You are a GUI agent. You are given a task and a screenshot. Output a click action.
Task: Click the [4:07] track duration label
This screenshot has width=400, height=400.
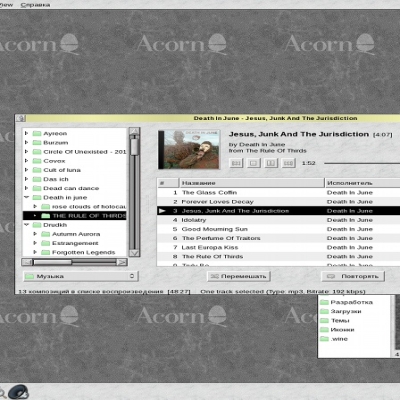[383, 135]
